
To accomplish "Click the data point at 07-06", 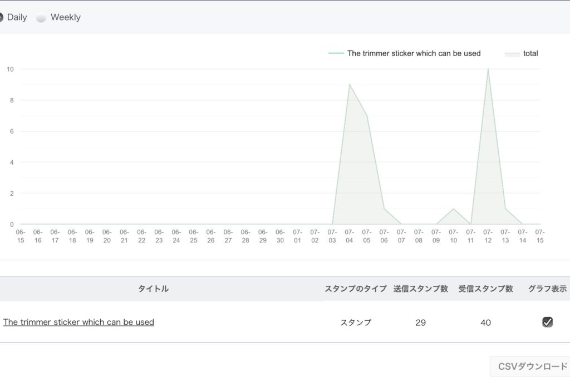I will pos(384,209).
